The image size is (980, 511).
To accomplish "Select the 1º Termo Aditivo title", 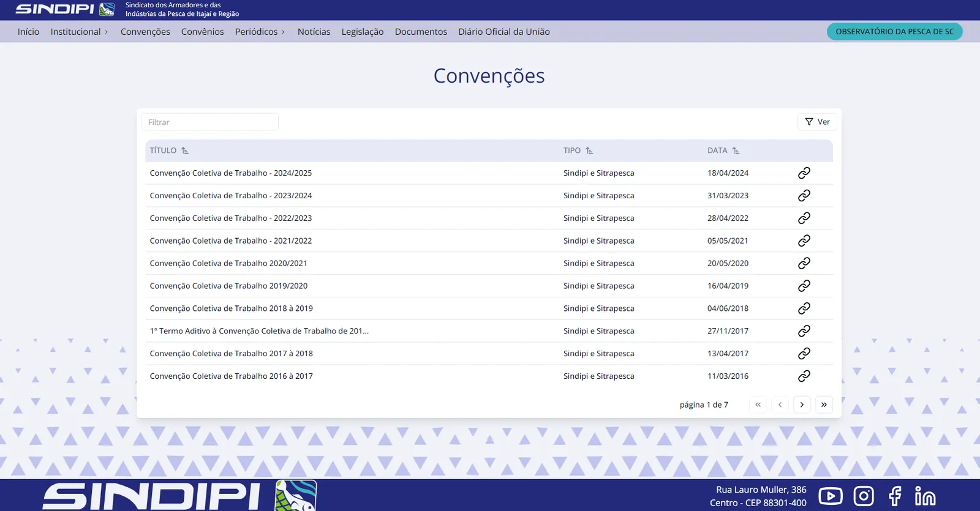I will (259, 331).
